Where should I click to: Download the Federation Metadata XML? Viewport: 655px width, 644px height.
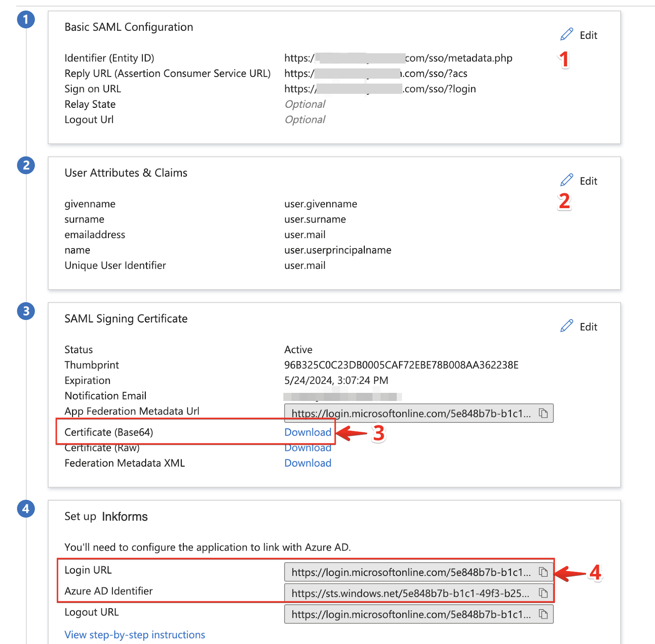[307, 463]
